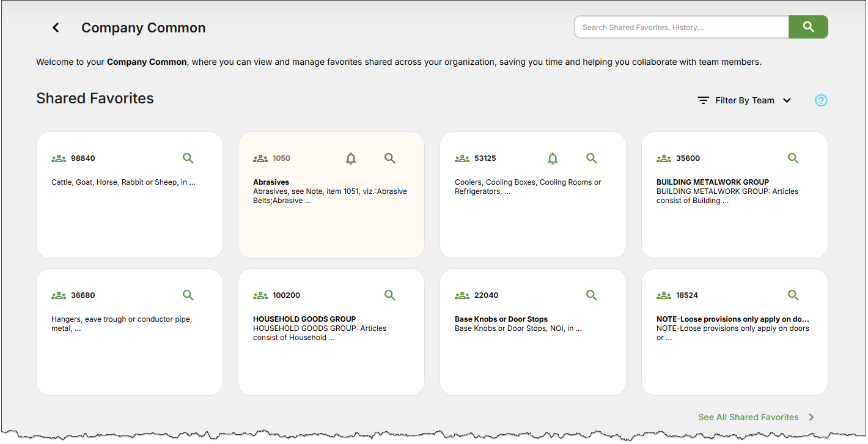Open the Filter By Team dropdown
Viewport: 868px width, 444px height.
point(745,100)
